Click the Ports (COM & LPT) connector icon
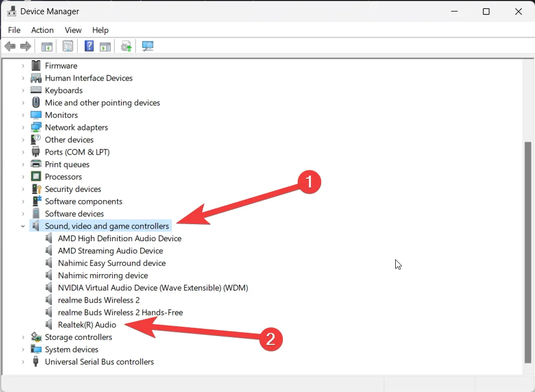 (36, 152)
